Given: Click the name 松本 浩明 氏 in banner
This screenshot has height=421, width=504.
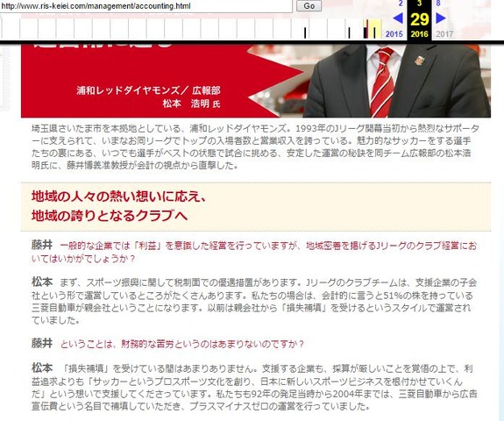Looking at the screenshot, I should point(191,103).
